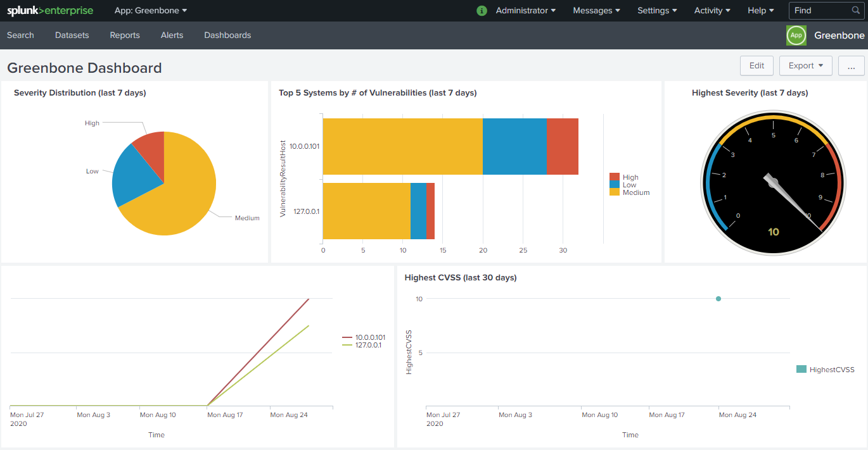Toggle the High series in bar legend
The image size is (868, 450).
[x=629, y=177]
